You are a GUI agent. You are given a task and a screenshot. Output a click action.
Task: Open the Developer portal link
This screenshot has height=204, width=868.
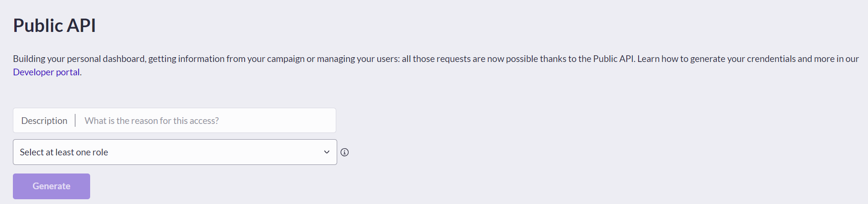[x=46, y=72]
